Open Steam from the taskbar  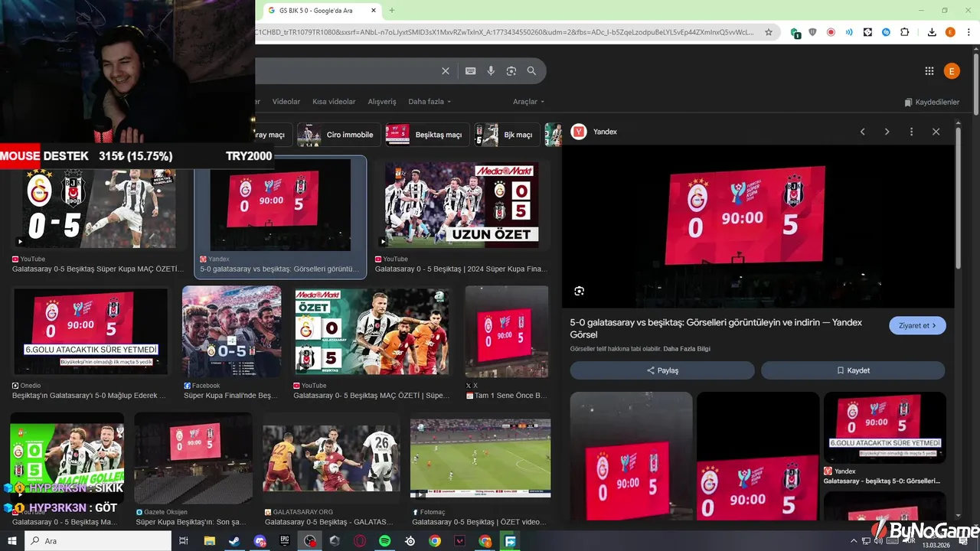(x=234, y=541)
